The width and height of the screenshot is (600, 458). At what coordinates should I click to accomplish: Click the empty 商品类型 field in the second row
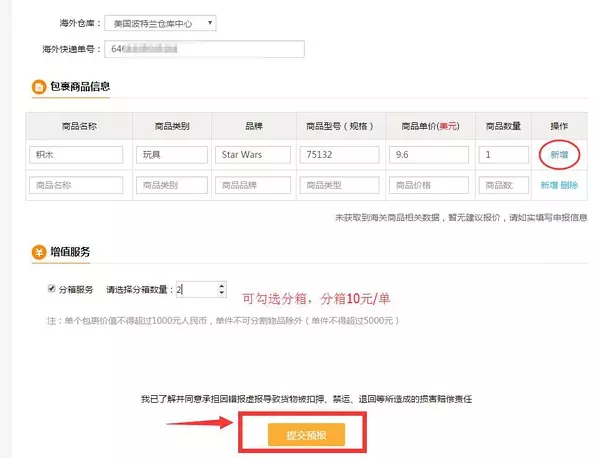339,185
